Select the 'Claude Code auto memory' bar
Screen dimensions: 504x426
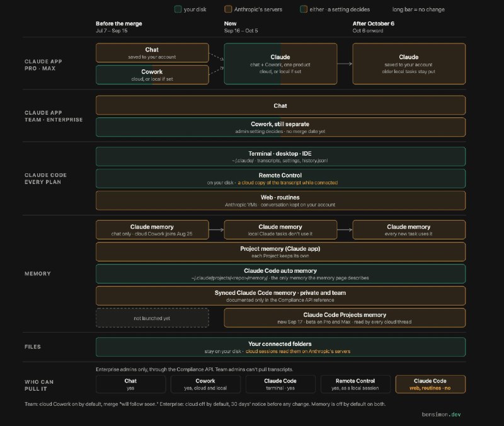(280, 274)
